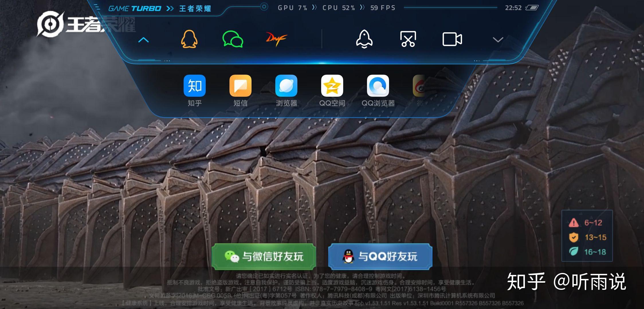644x309 pixels.
Task: Open Game Turbo from the top bar
Action: pyautogui.click(x=135, y=8)
